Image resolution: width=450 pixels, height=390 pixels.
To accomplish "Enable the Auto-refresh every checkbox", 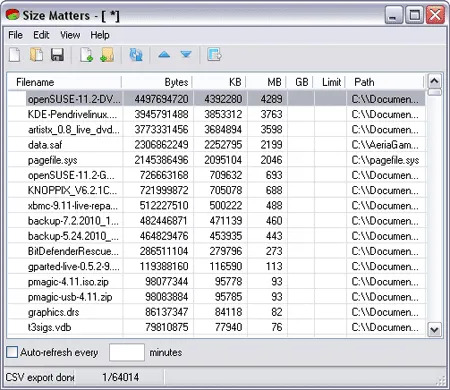I will [12, 352].
